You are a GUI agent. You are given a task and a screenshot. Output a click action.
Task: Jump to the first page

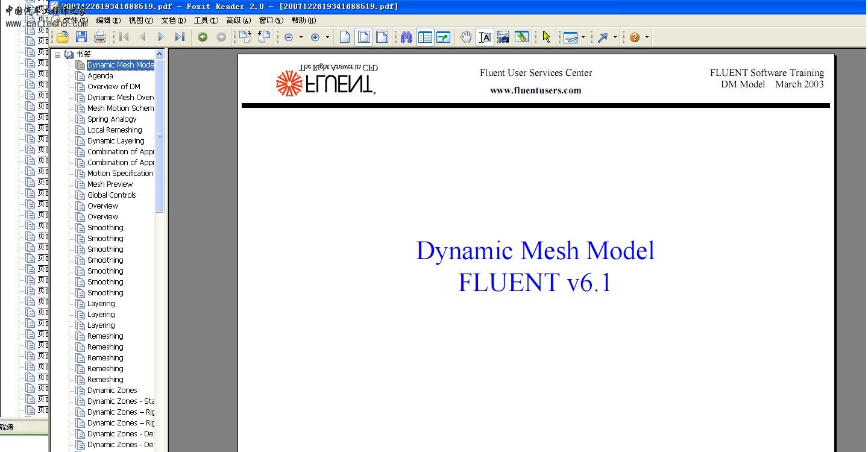(x=124, y=37)
